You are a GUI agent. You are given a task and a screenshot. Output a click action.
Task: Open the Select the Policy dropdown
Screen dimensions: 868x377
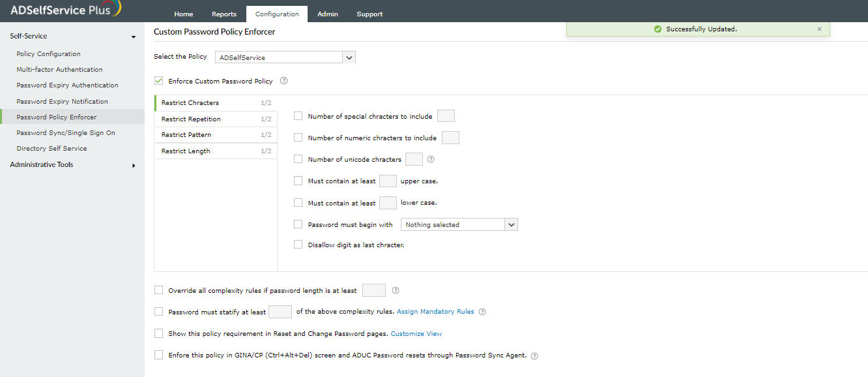click(x=349, y=57)
